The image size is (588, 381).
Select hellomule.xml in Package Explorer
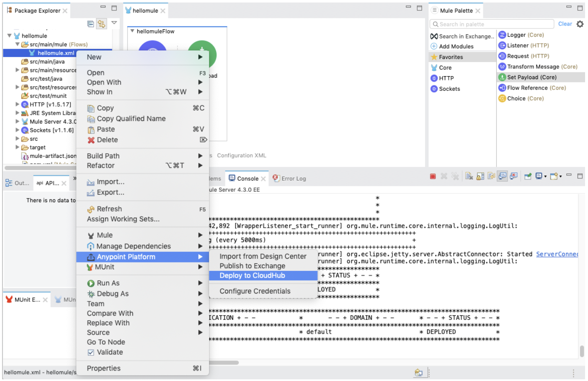coord(56,53)
